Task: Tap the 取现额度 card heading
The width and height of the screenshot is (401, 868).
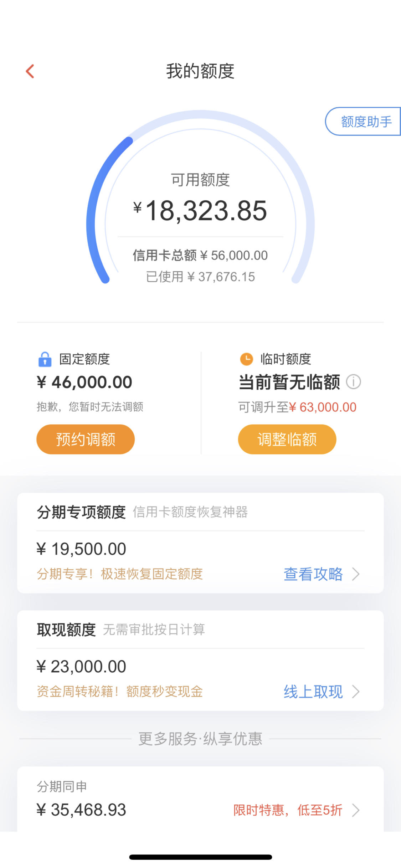Action: [66, 630]
